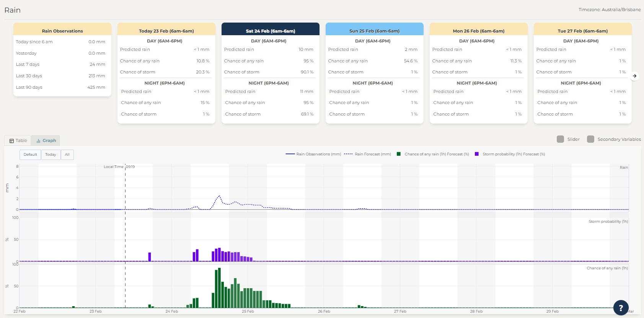Select the Sun 25 Feb card header
The height and width of the screenshot is (318, 644).
click(x=375, y=29)
